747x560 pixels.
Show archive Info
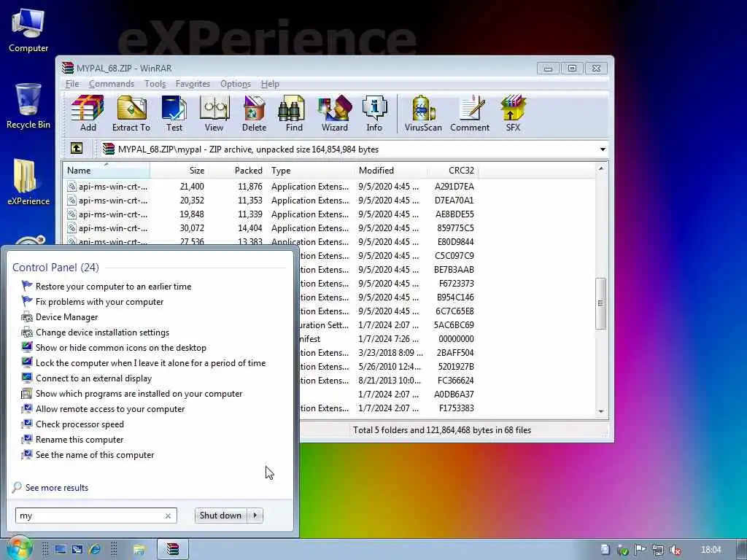point(374,113)
